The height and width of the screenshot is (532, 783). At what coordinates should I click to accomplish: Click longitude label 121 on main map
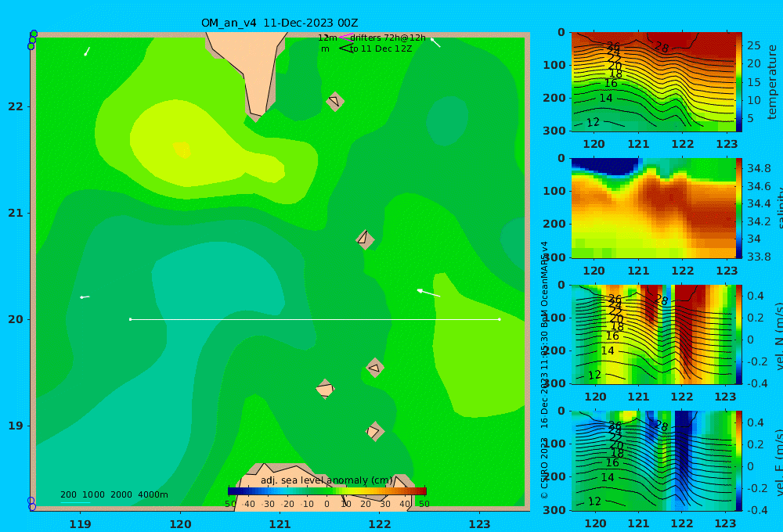coord(280,524)
